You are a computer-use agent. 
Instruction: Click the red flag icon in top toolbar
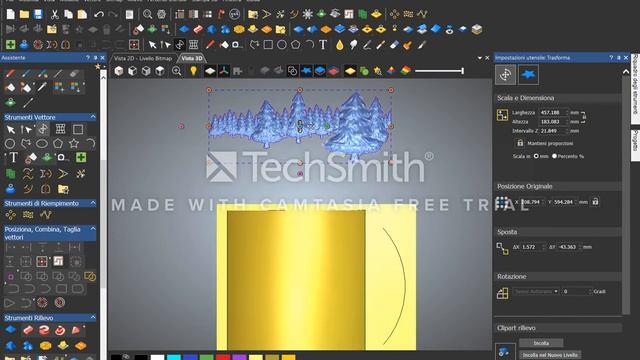221,14
